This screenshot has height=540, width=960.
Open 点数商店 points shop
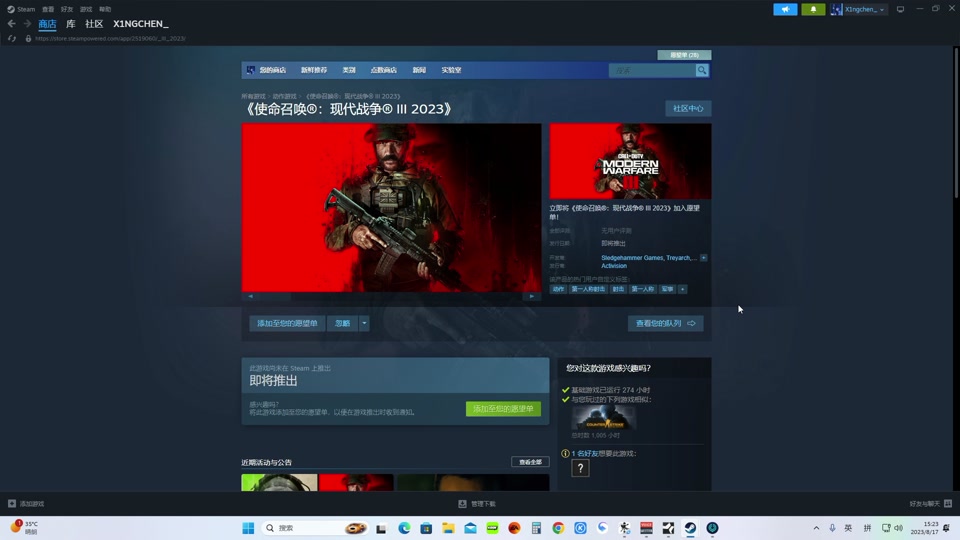pos(383,70)
